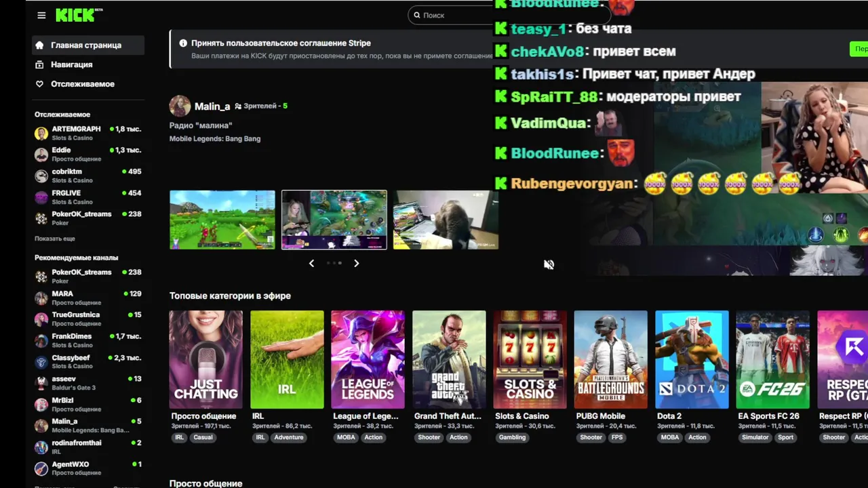Open the ARTEMGRAPH followed channel

coord(88,133)
